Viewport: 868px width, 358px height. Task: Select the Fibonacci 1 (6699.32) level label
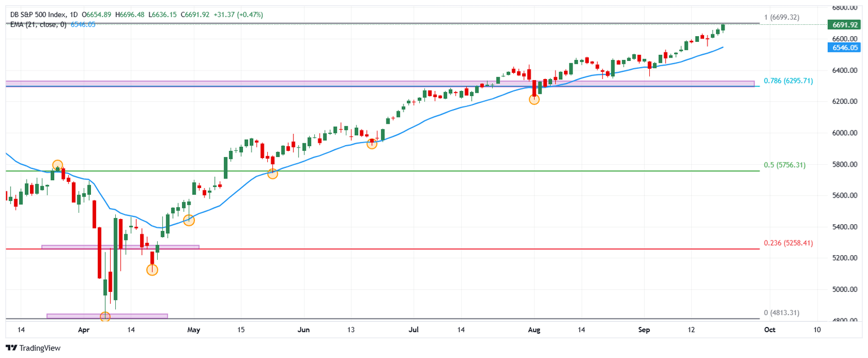[780, 18]
